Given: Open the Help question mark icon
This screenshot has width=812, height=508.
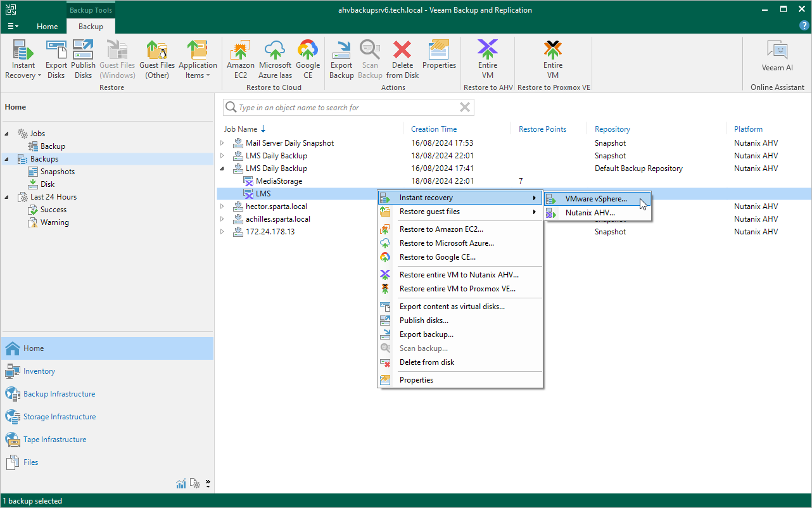Looking at the screenshot, I should click(x=804, y=26).
